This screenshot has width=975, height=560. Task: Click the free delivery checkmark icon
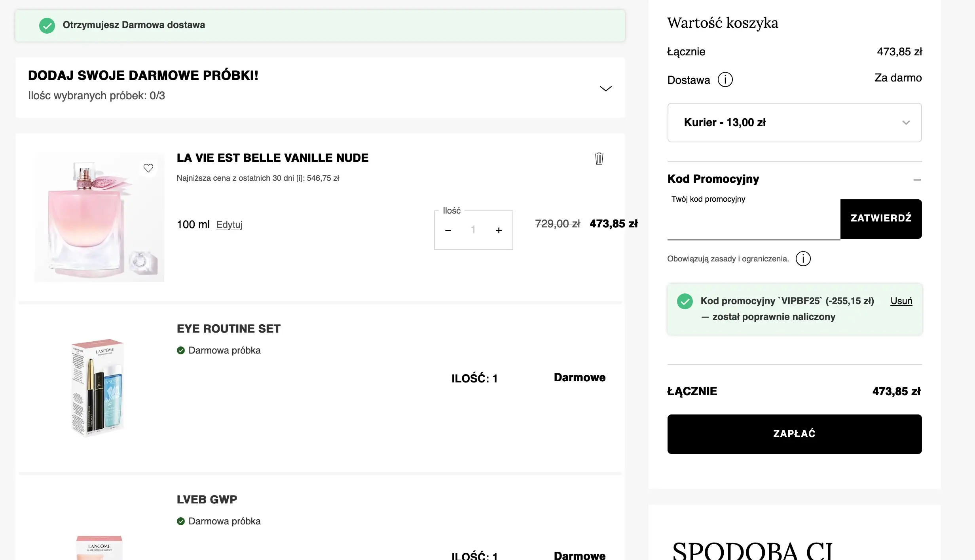coord(47,26)
